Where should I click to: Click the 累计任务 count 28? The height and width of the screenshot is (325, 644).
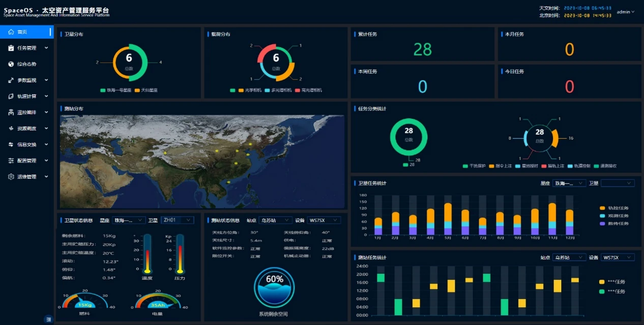[422, 49]
